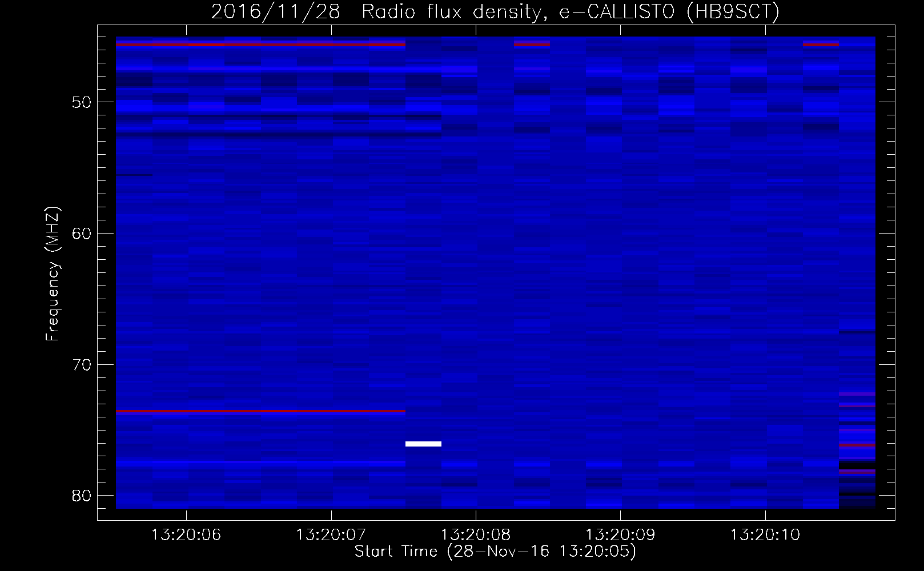924x571 pixels.
Task: Click the 60 MHz frequency tick label
Action: click(x=82, y=233)
